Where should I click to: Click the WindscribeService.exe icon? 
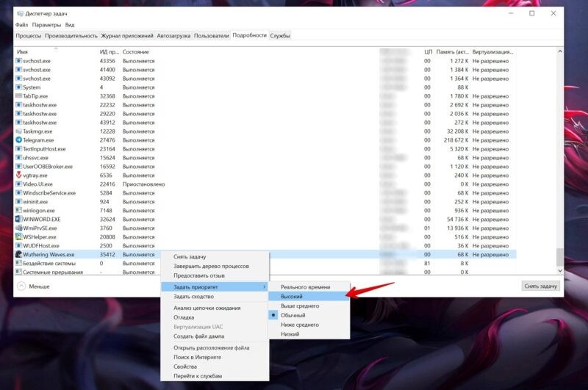(18, 192)
